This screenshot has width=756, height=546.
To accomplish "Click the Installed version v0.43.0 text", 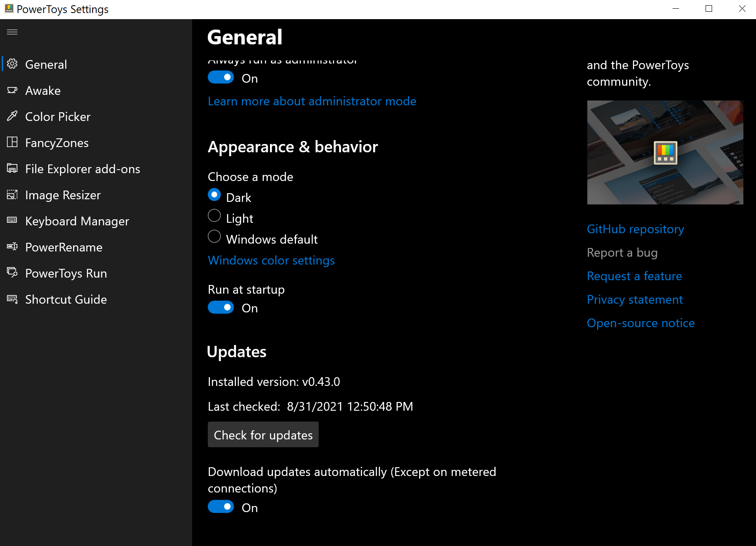I will tap(274, 382).
